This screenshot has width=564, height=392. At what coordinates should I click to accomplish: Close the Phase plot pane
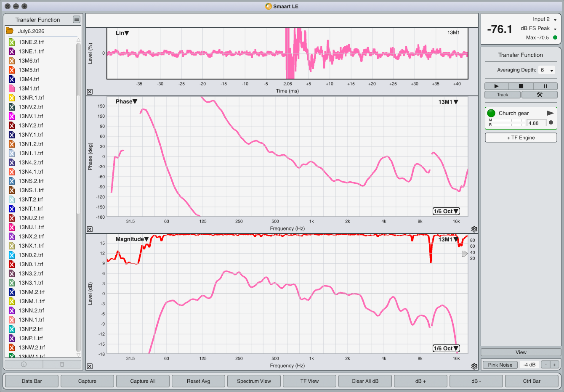point(90,229)
